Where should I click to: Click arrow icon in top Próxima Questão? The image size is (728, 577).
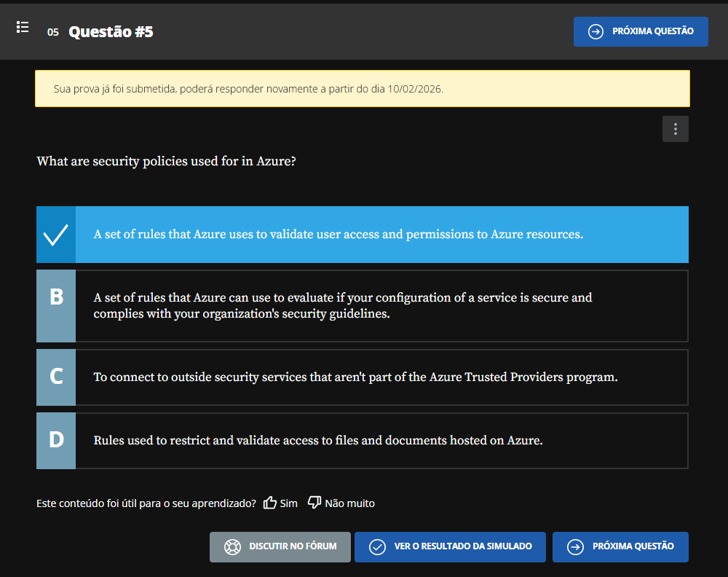point(596,31)
